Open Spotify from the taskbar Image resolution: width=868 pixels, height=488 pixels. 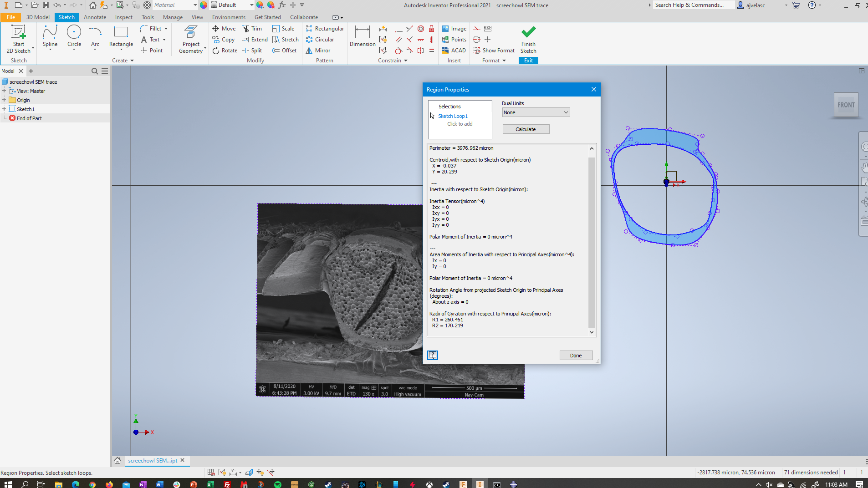tap(278, 484)
